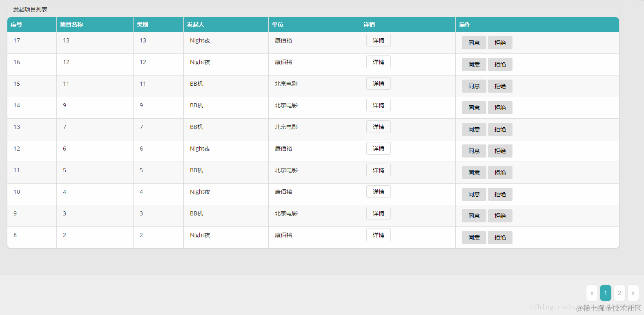The width and height of the screenshot is (644, 315).
Task: Approve row 16 with 同意
Action: [474, 64]
